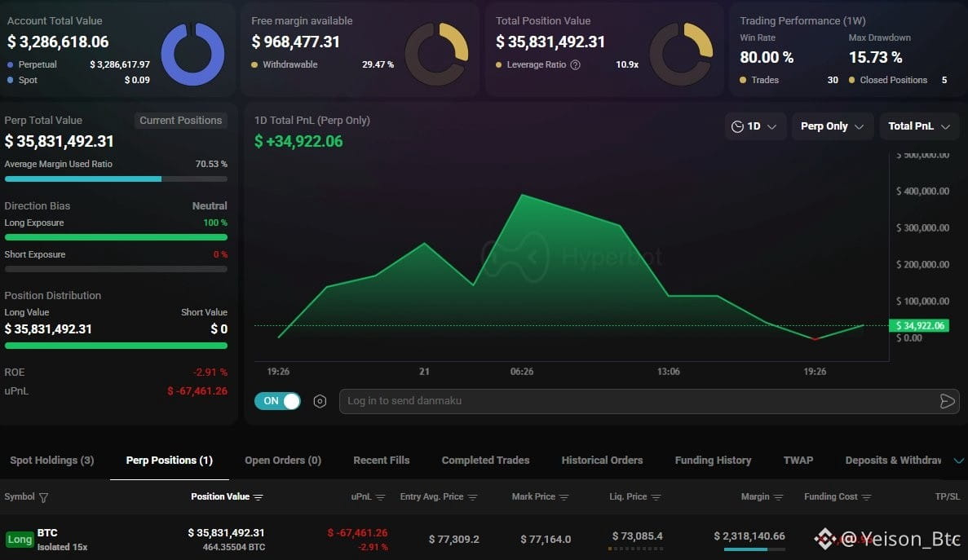Click the Perpetual $ 3,286,617.97 legend entry

tap(78, 64)
